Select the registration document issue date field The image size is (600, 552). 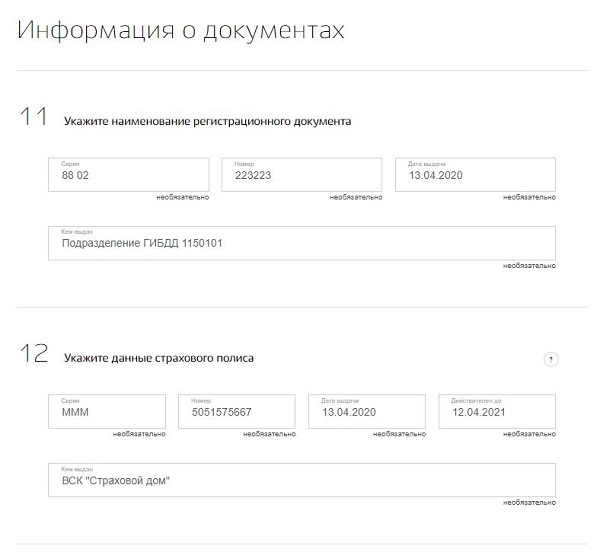(x=475, y=174)
